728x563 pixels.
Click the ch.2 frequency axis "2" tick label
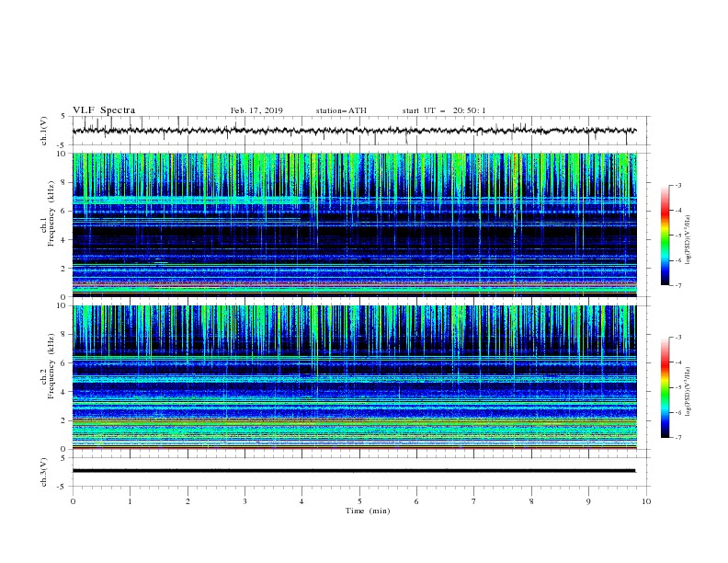pyautogui.click(x=64, y=420)
